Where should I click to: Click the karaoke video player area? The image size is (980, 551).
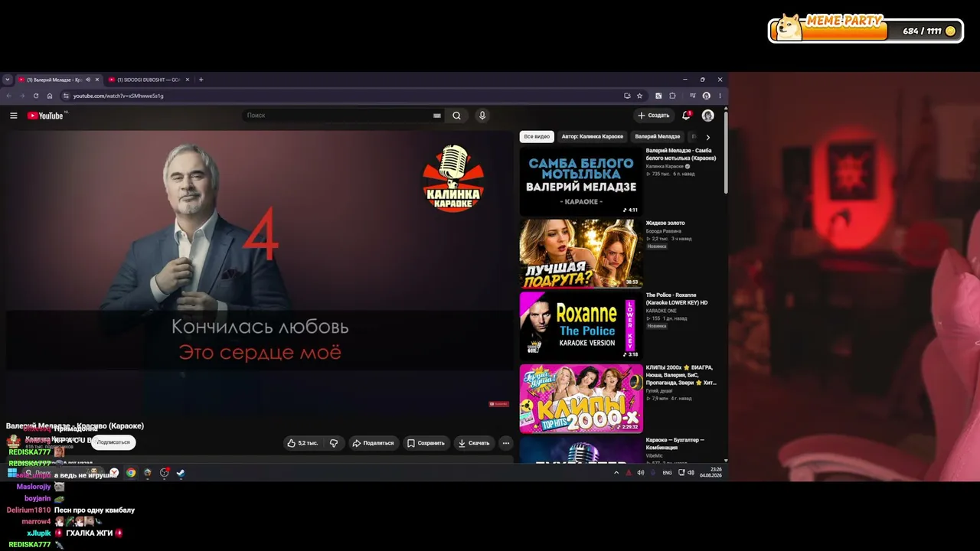click(x=260, y=272)
